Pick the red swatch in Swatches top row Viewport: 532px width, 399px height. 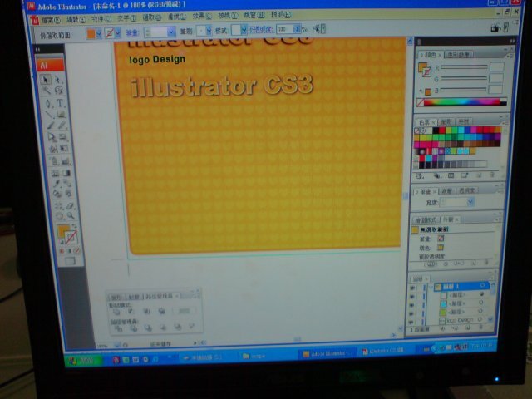pos(441,130)
